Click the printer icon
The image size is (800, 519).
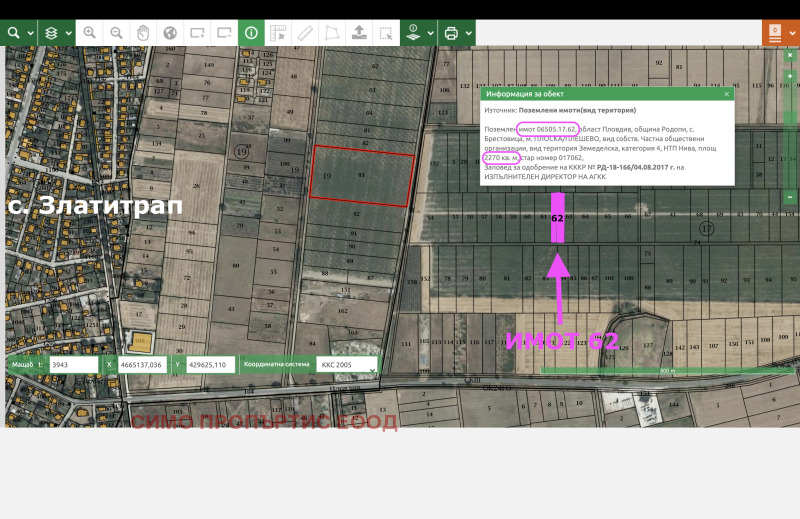tap(451, 32)
